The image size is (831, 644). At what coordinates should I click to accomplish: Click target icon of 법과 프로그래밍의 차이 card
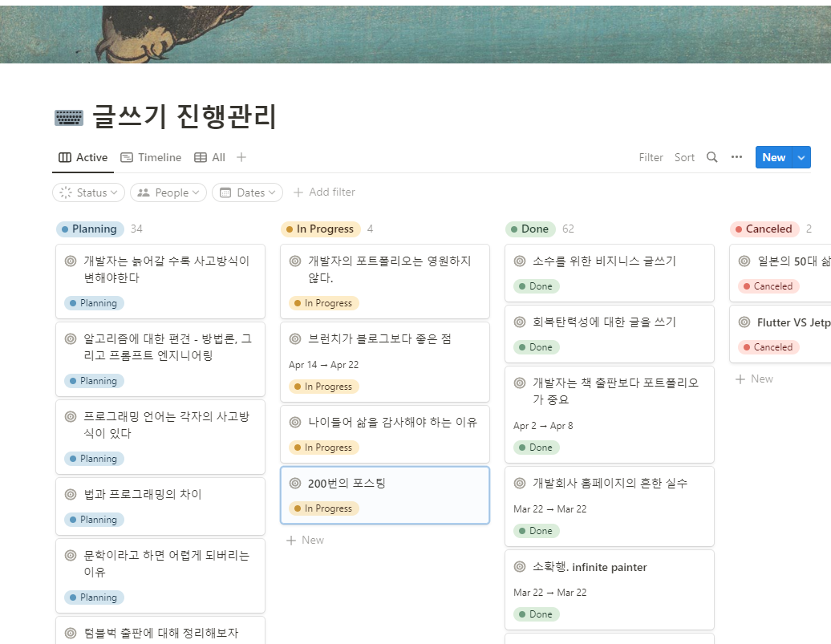coord(71,494)
